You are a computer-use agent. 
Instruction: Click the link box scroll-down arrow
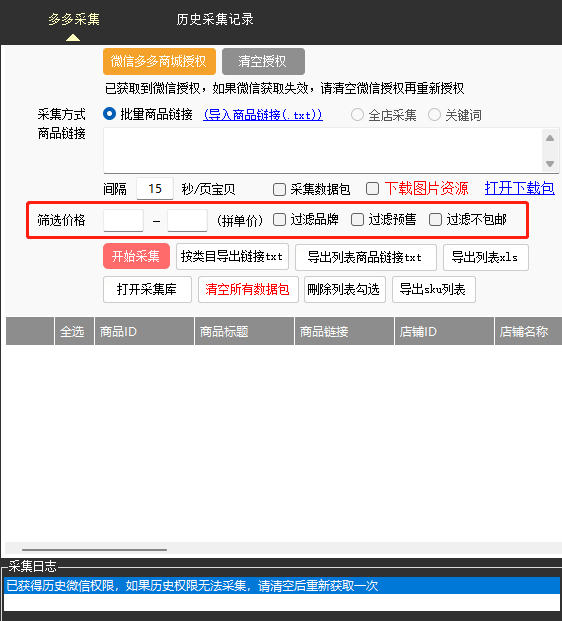550,164
